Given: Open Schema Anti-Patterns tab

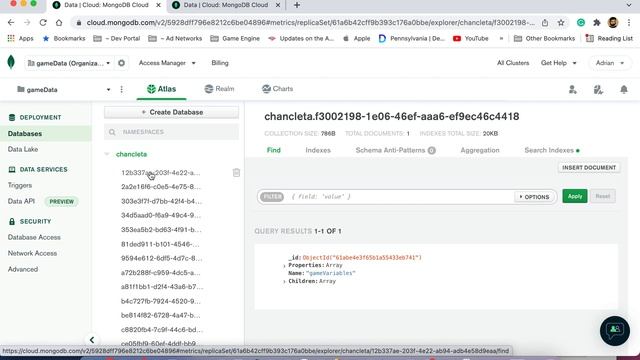Looking at the screenshot, I should (396, 150).
